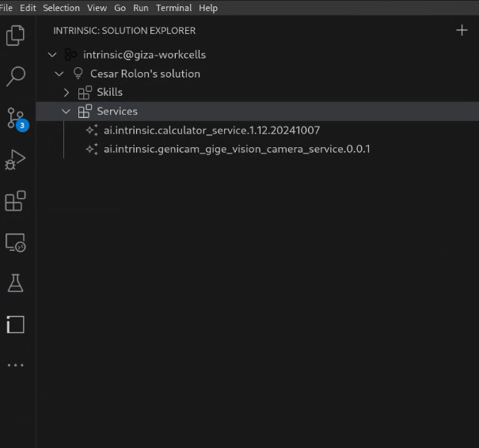
Task: Select Cesar Rolon's solution row
Action: (257, 74)
